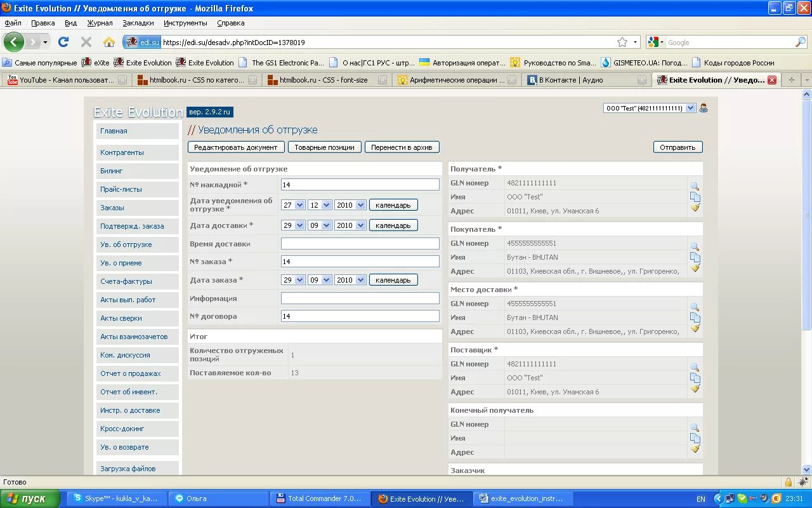Image resolution: width=812 pixels, height=508 pixels.
Task: Click the Перенести в архив button
Action: click(402, 147)
